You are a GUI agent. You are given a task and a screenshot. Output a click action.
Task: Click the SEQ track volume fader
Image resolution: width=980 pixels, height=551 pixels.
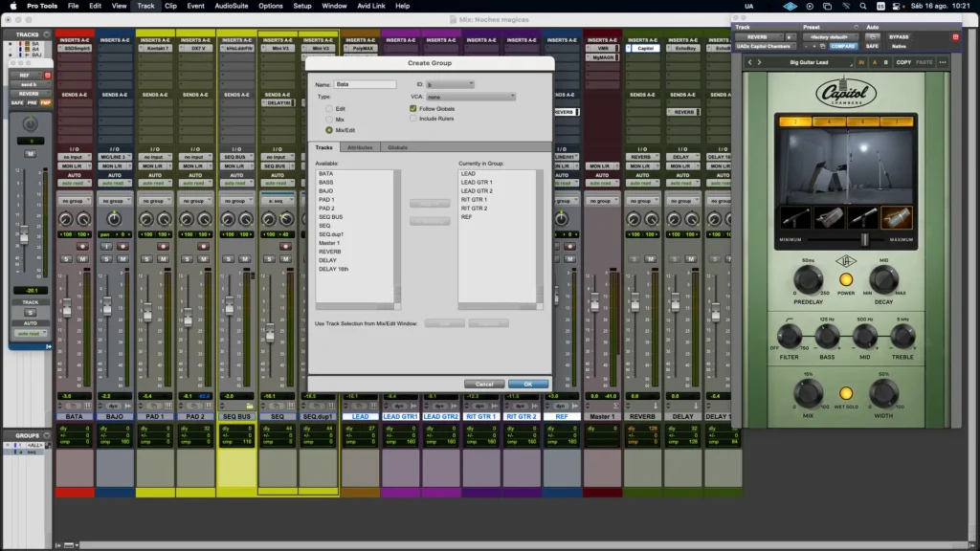pyautogui.click(x=270, y=334)
